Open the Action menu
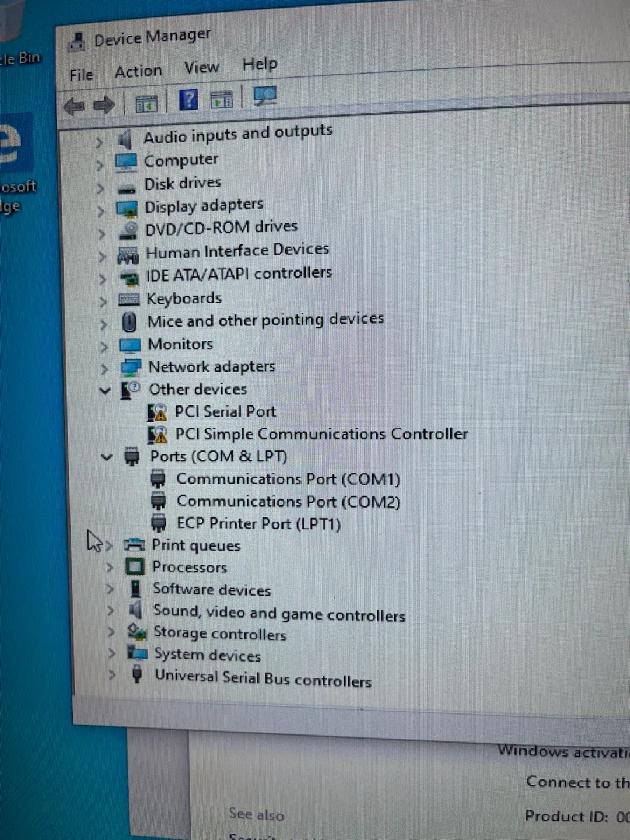 point(138,72)
